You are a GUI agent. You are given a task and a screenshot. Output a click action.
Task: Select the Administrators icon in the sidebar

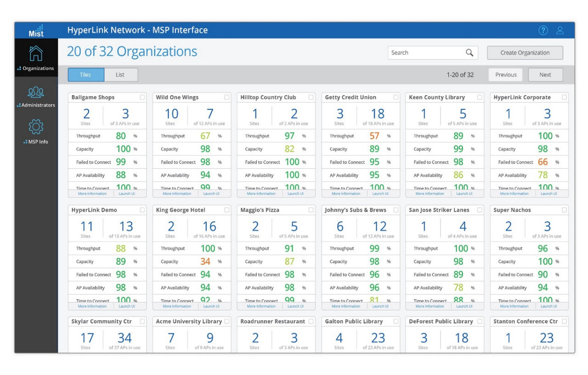(x=36, y=96)
